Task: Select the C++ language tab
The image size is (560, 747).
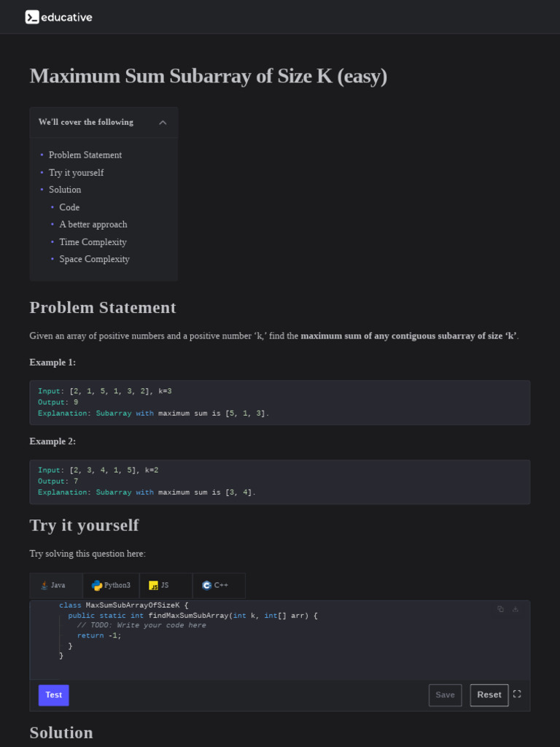Action: pyautogui.click(x=219, y=585)
